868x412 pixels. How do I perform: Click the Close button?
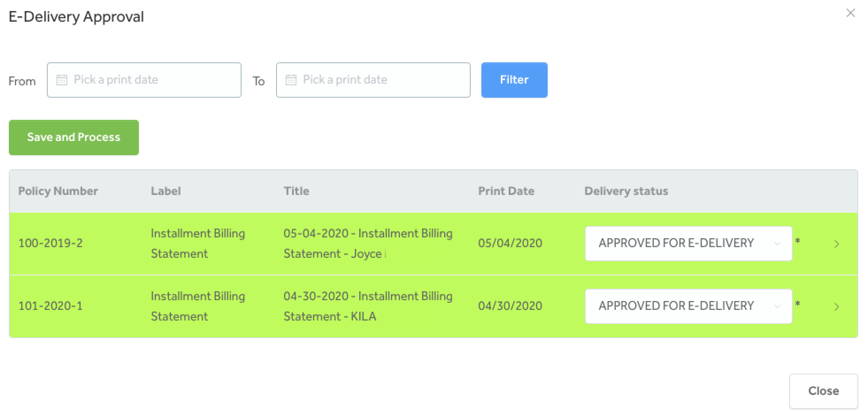point(823,391)
